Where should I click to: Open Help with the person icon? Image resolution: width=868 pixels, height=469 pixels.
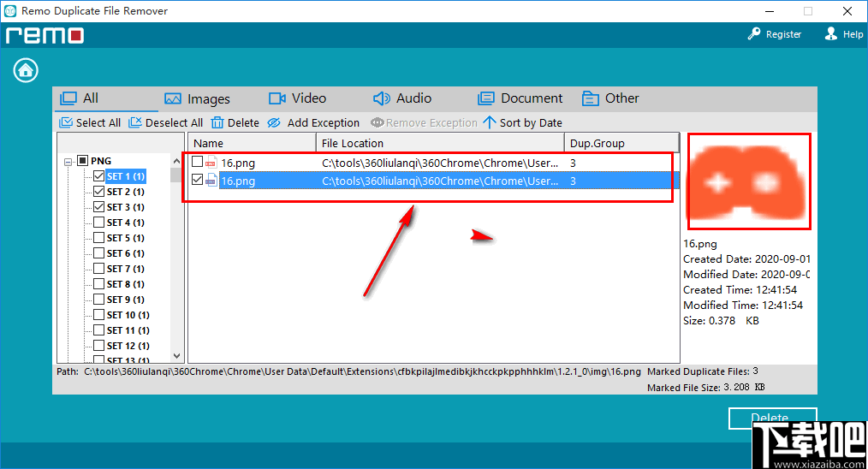(844, 34)
